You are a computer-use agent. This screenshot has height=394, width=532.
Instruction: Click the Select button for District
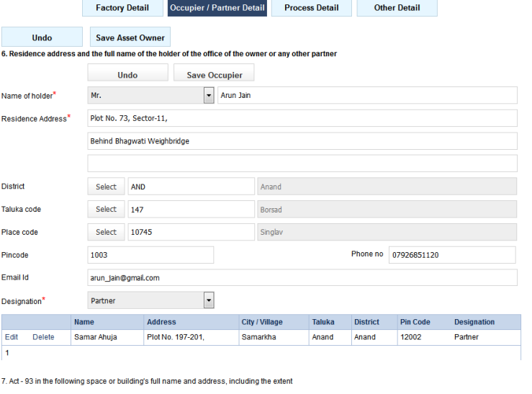(x=106, y=187)
